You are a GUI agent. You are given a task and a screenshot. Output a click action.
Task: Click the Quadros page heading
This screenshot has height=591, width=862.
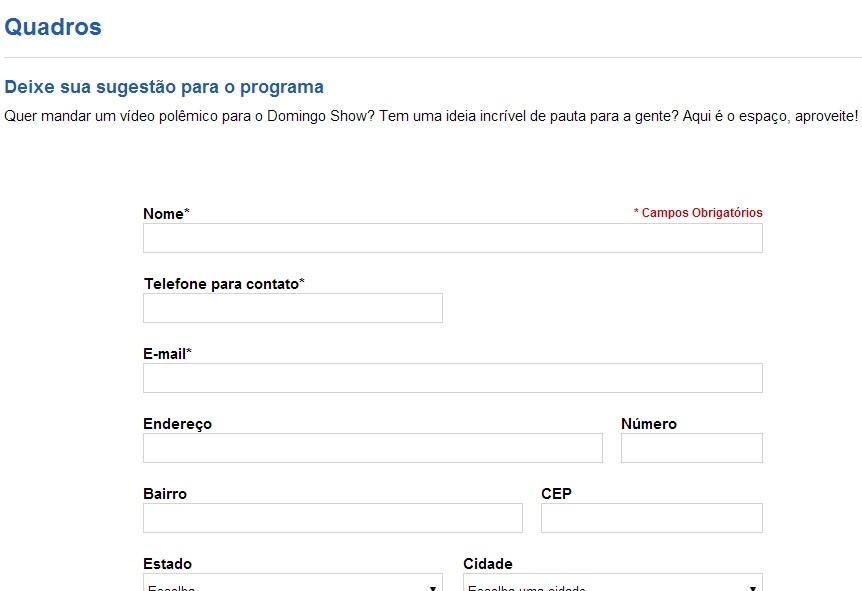pos(53,27)
